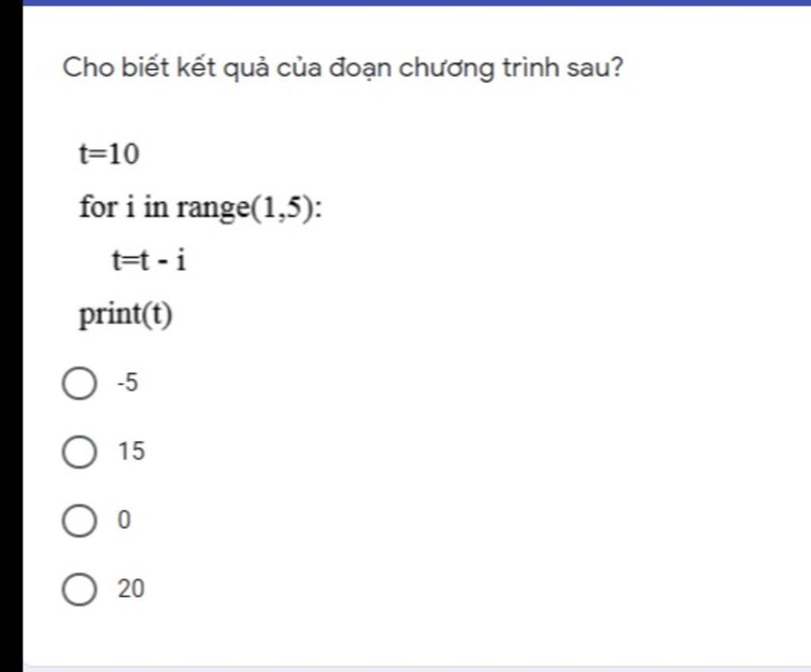Click the indented "t=t - i" statement
The image size is (811, 672).
149,260
